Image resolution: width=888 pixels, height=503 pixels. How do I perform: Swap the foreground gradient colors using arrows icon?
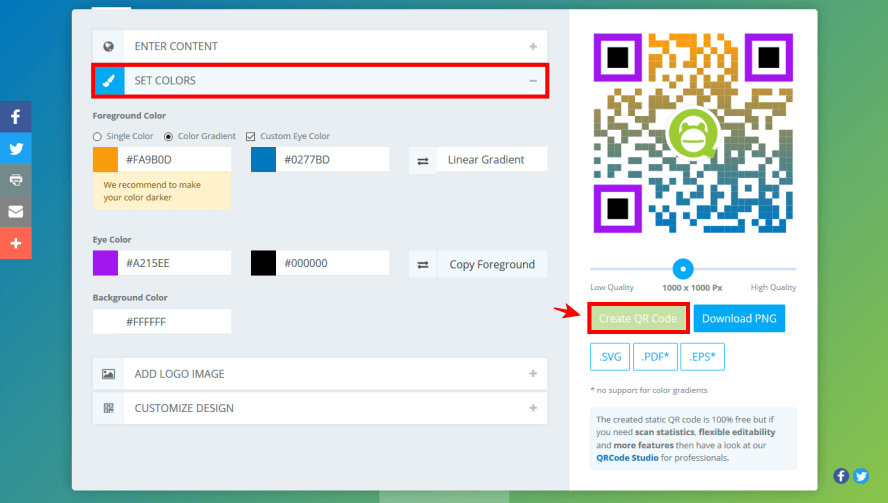(x=422, y=160)
